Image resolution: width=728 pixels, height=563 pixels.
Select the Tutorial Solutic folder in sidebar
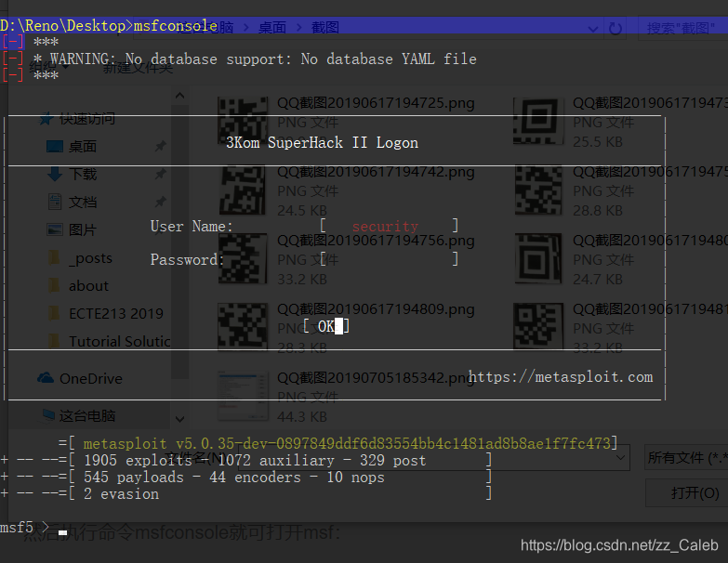[109, 341]
